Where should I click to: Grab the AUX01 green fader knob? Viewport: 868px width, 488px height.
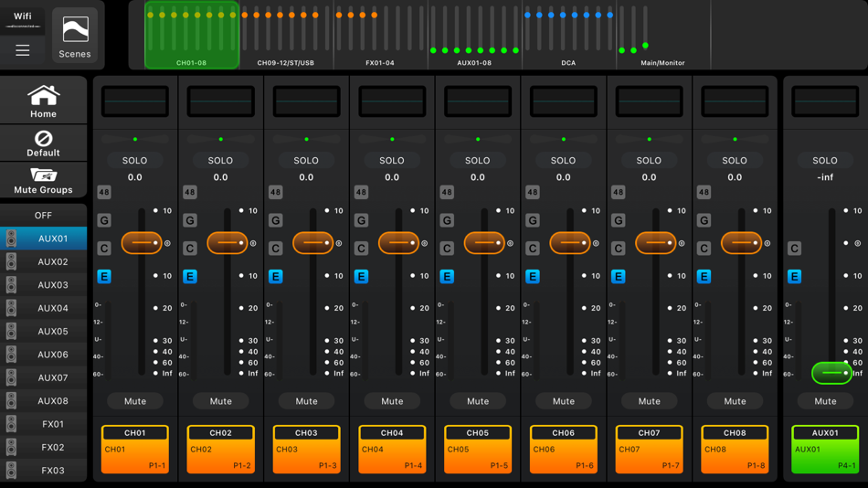(831, 373)
